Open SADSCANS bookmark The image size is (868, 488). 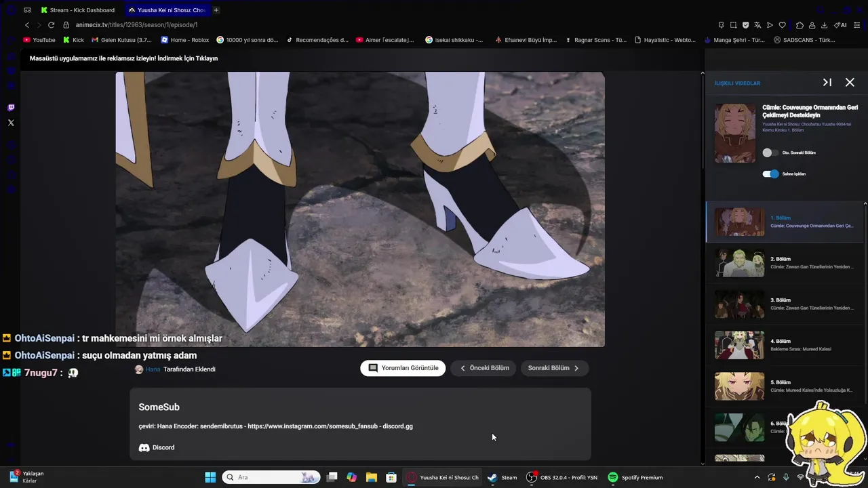click(x=804, y=40)
